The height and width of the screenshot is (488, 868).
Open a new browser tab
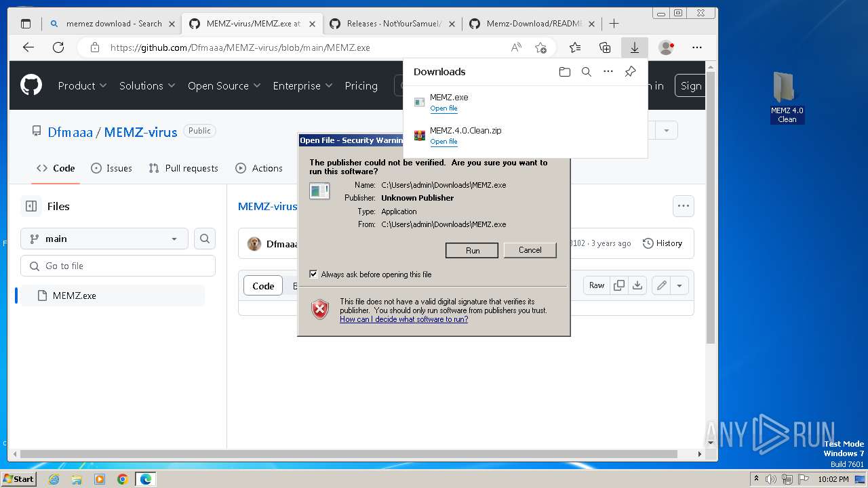pyautogui.click(x=614, y=24)
